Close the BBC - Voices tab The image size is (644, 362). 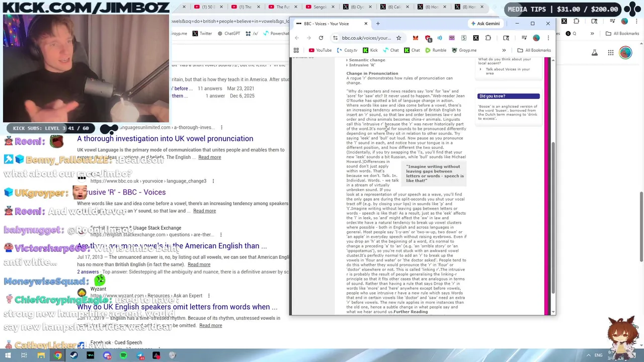click(x=366, y=24)
